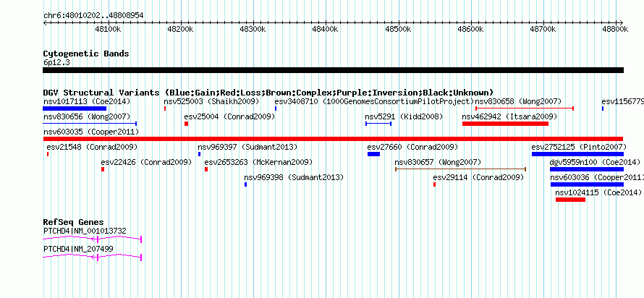Click nsv1024115 (Coe2014) label
Viewport: 644px width, 298px height.
598,192
